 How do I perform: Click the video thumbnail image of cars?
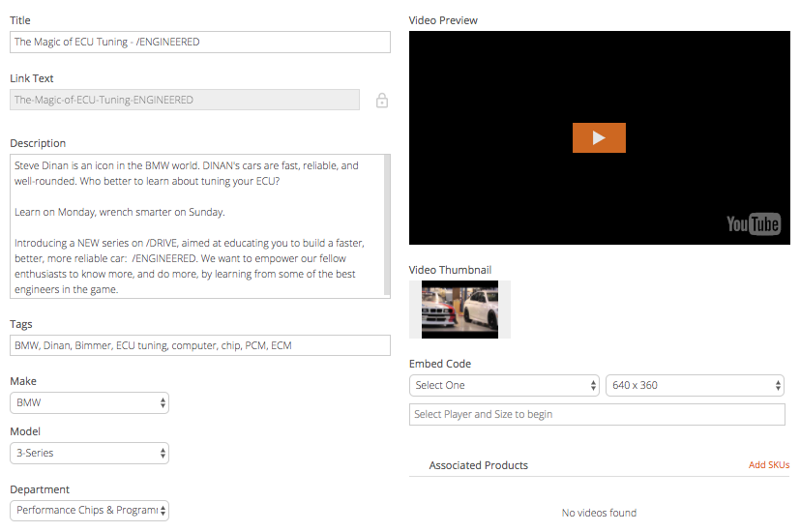(459, 310)
